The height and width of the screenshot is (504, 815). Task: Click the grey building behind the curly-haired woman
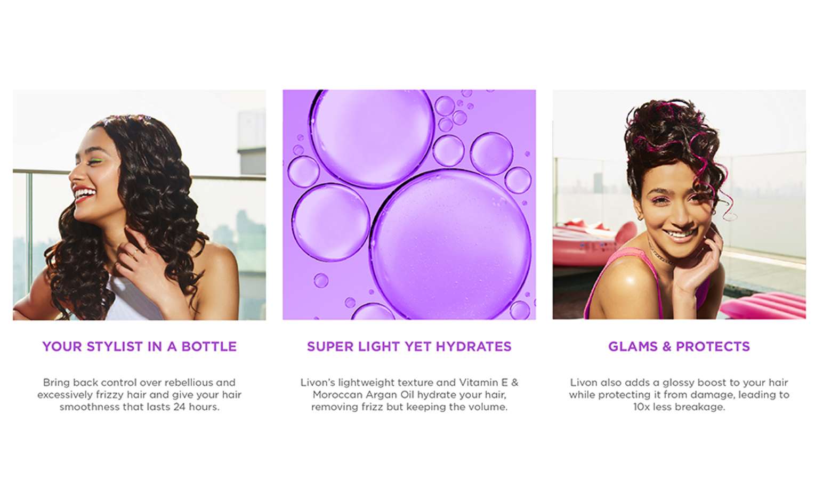(252, 141)
